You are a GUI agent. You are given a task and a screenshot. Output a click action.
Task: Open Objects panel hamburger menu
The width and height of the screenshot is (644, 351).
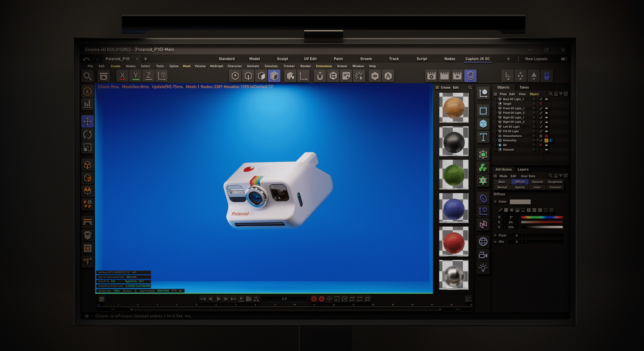495,94
